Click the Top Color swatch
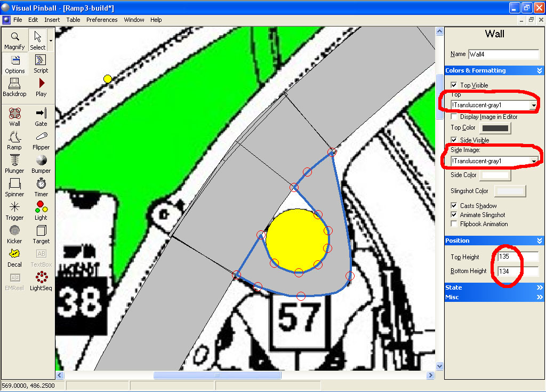 495,128
